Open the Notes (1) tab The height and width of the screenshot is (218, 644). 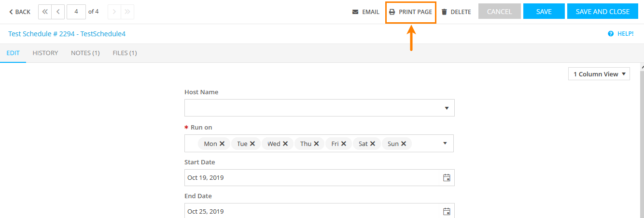[x=85, y=53]
